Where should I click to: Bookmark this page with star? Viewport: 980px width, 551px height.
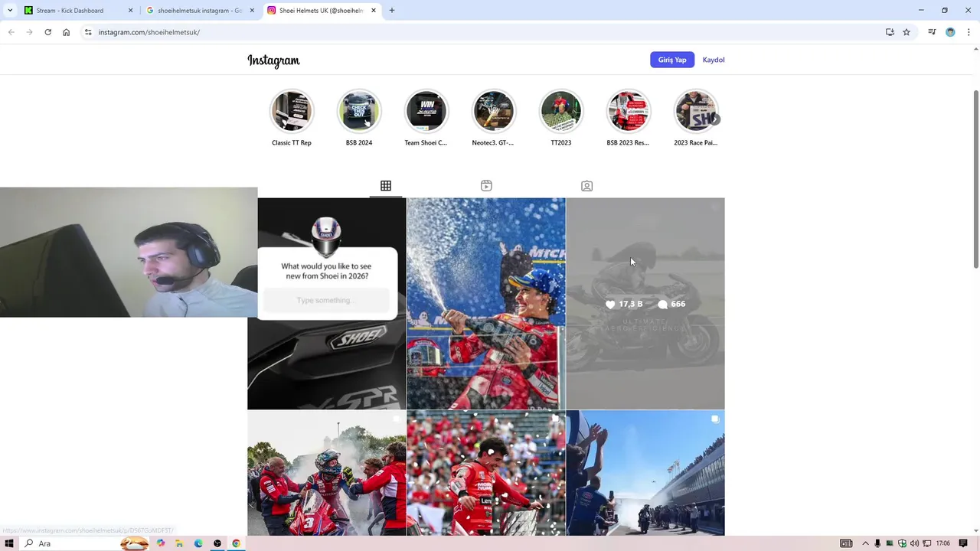[x=906, y=32]
